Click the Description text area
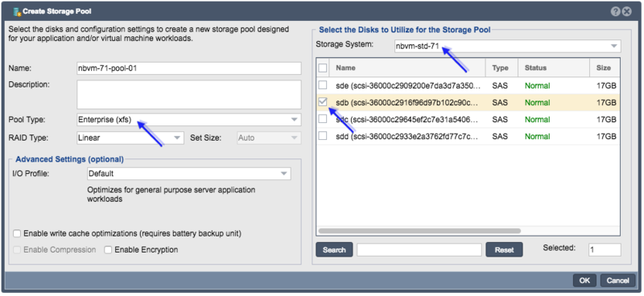The image size is (644, 296). pos(189,94)
